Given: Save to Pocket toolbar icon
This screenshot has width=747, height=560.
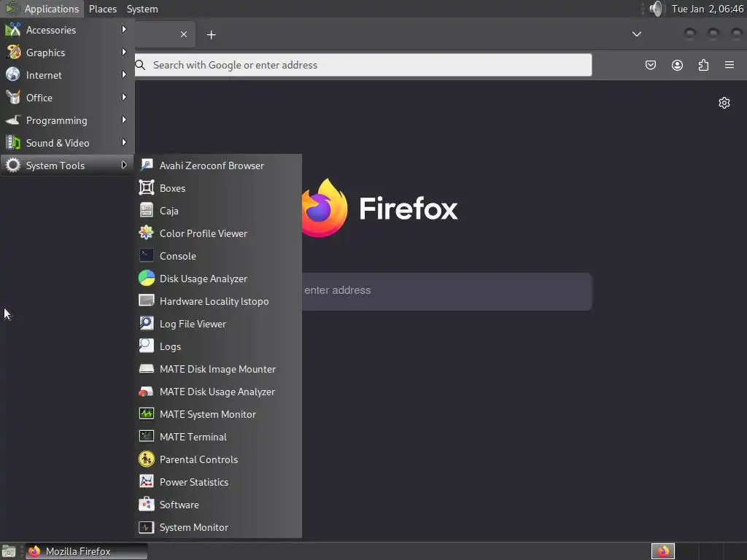Looking at the screenshot, I should pos(650,65).
